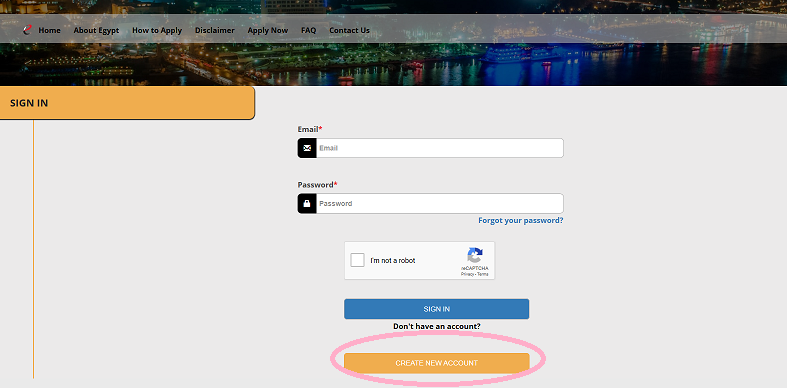Follow the Forgot your password link

click(520, 220)
